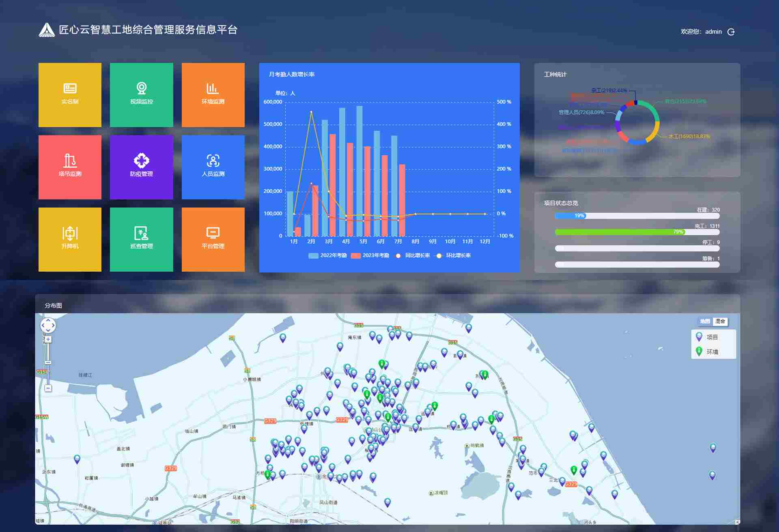The height and width of the screenshot is (532, 779).
Task: Open the 环境监测 environment monitoring tile
Action: 213,94
